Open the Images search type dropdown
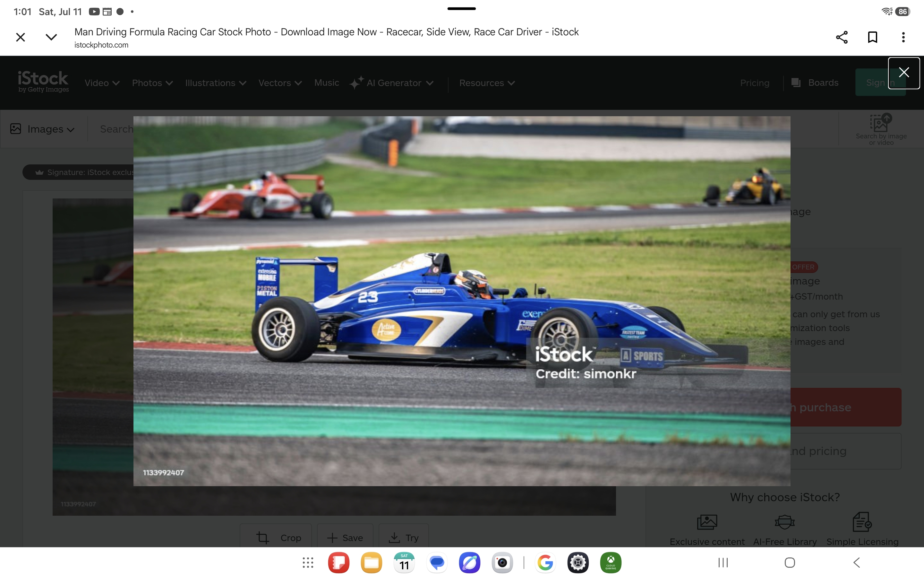924x578 pixels. tap(42, 129)
